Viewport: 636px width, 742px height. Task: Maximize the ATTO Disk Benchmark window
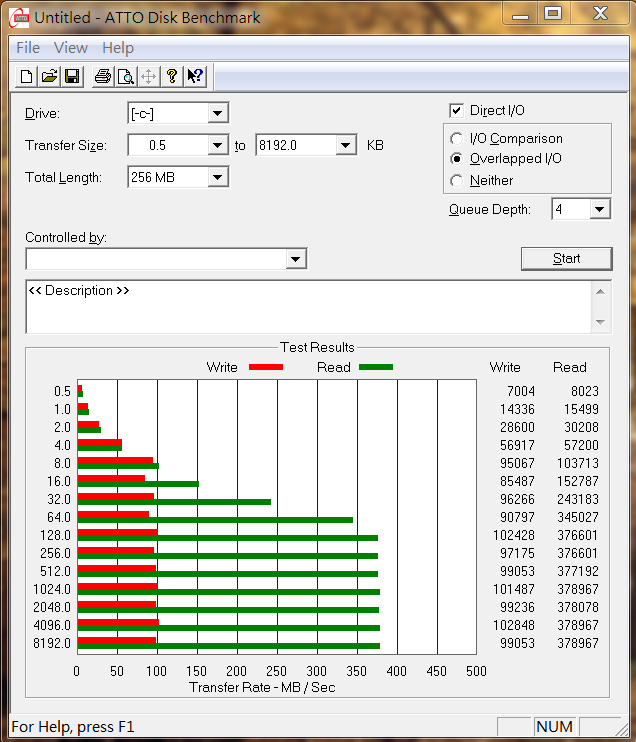click(553, 13)
